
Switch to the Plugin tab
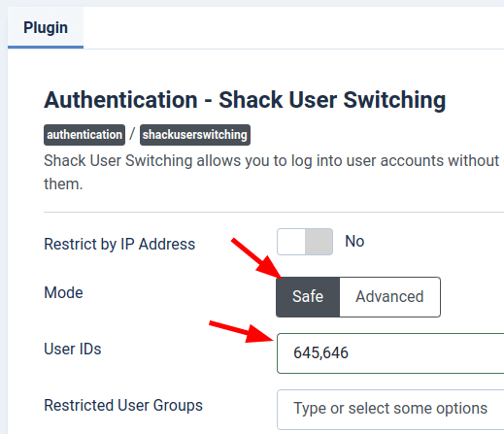46,28
